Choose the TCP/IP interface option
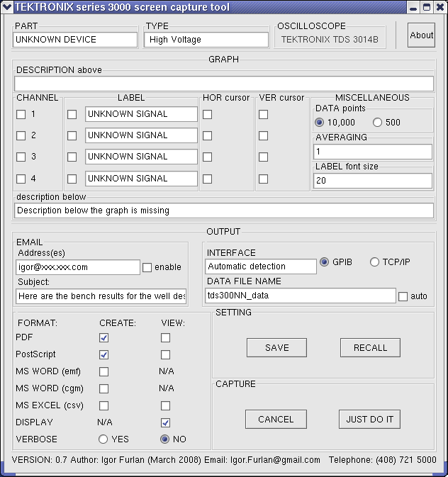Viewport: 448px width, 477px height. coord(375,262)
